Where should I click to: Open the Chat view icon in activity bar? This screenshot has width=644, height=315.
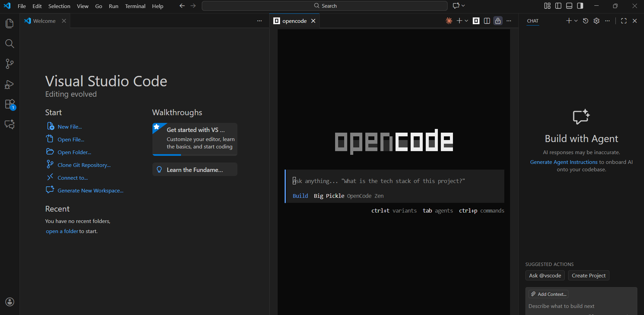point(10,124)
